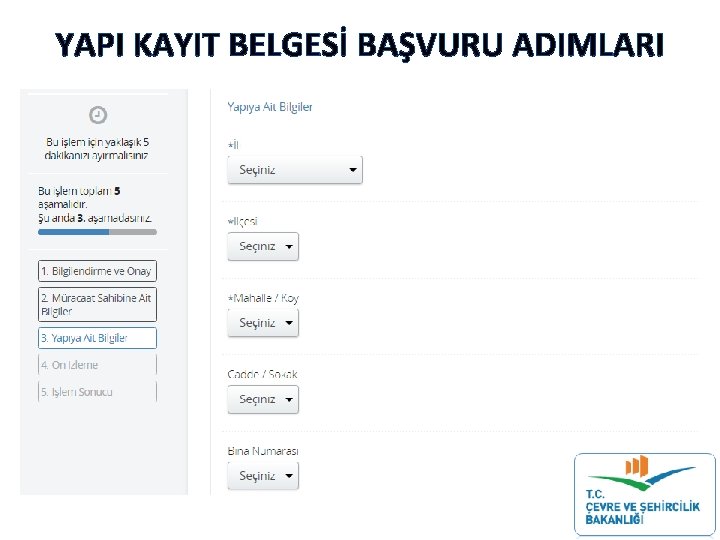720x540 pixels.
Task: Click 'Şu anda 3. aşamadasınız' text
Action: (x=95, y=218)
